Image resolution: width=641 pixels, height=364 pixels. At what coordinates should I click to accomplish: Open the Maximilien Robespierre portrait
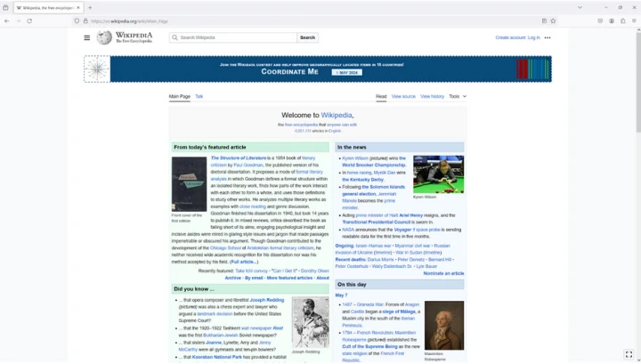click(x=444, y=326)
